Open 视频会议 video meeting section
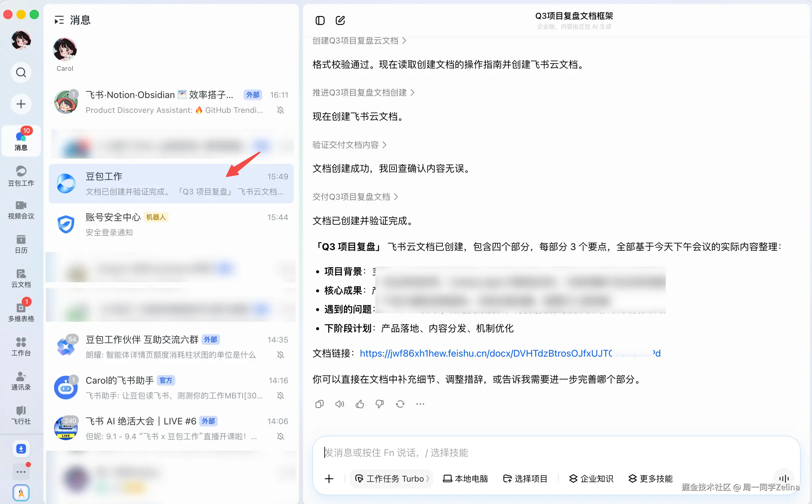Viewport: 812px width, 504px height. point(21,210)
